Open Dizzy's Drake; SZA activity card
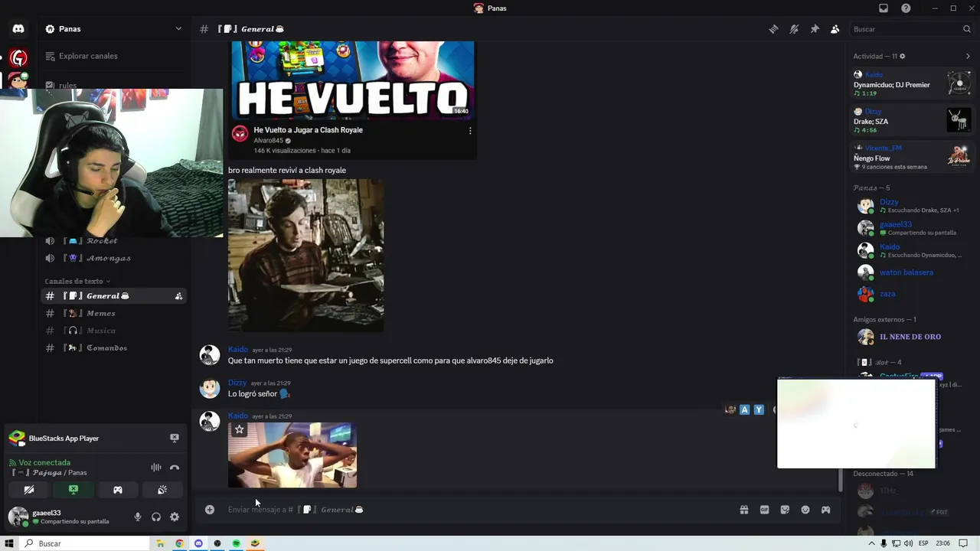This screenshot has width=980, height=551. [912, 120]
